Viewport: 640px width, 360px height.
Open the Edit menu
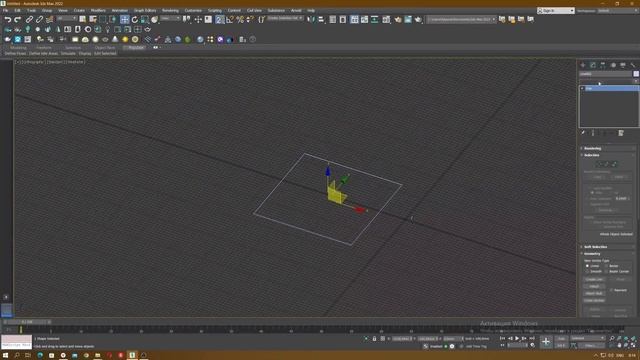click(x=18, y=11)
